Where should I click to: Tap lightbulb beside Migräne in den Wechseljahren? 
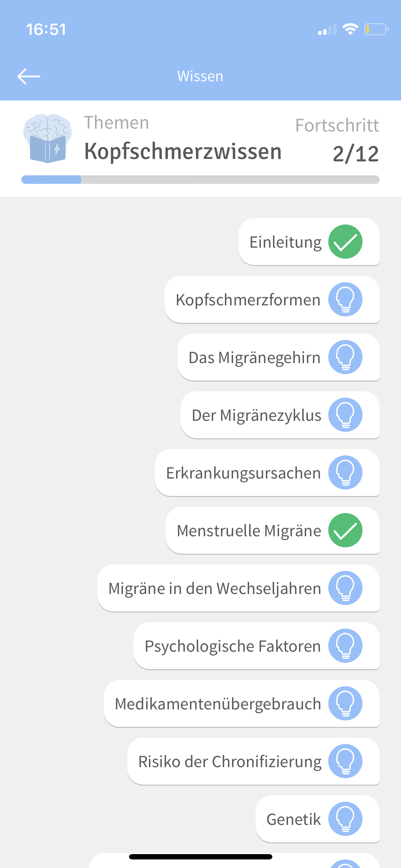[x=345, y=588]
